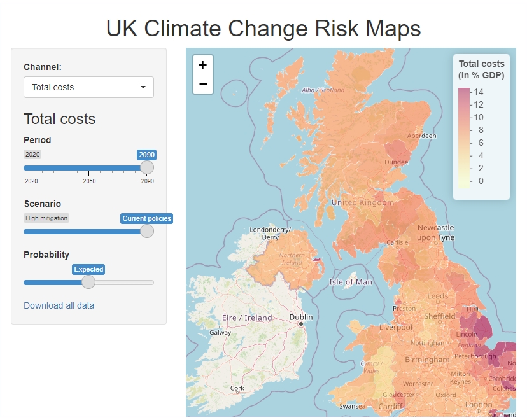527x420 pixels.
Task: Click the Aberdeen label on the map
Action: click(x=421, y=136)
